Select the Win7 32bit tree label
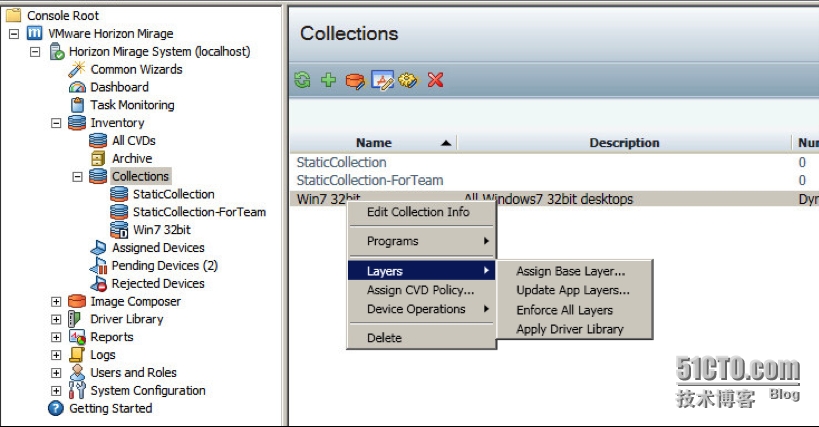 tap(162, 230)
